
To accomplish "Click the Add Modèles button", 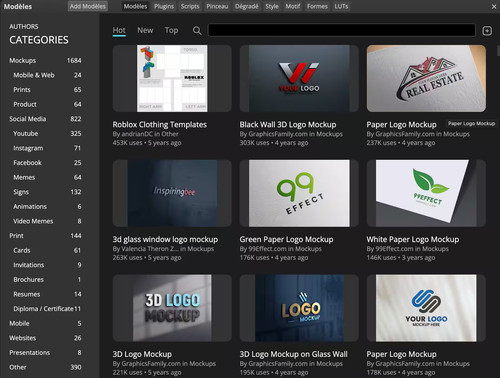I will pos(88,6).
